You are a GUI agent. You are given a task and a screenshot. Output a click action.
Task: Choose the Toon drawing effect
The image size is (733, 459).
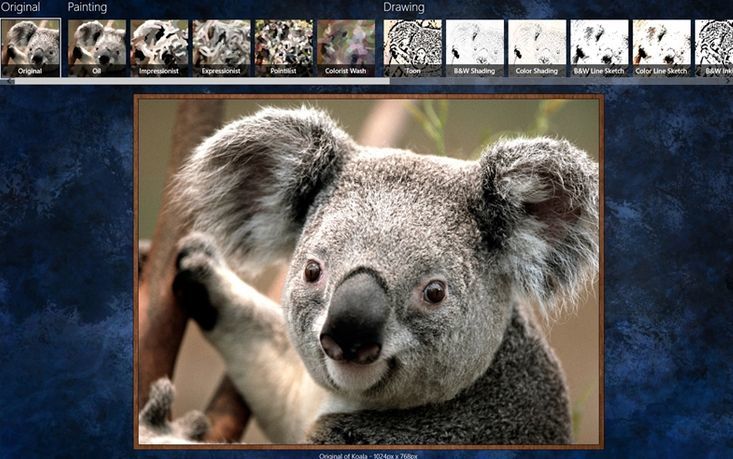(412, 48)
